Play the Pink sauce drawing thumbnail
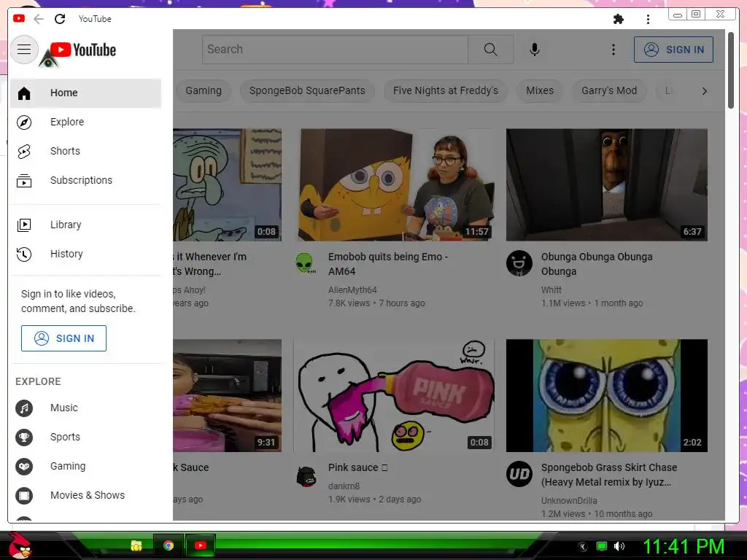Screen dimensions: 747x560 [x=394, y=396]
